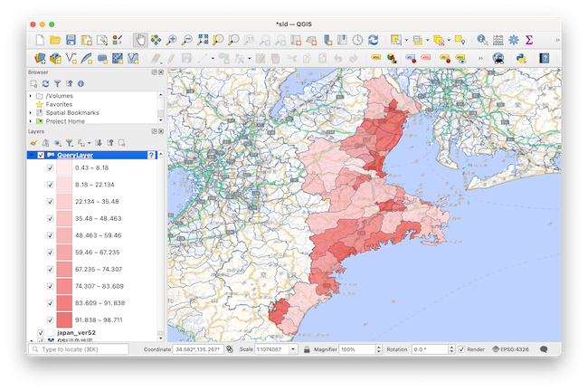Expand the Spatial Bookmarks tree item
The width and height of the screenshot is (588, 391).
point(31,112)
